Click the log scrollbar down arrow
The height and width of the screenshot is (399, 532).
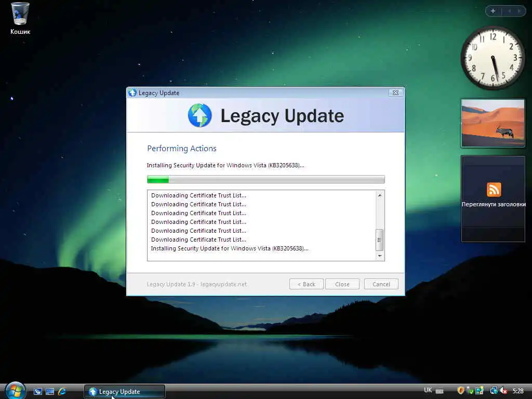[x=380, y=256]
